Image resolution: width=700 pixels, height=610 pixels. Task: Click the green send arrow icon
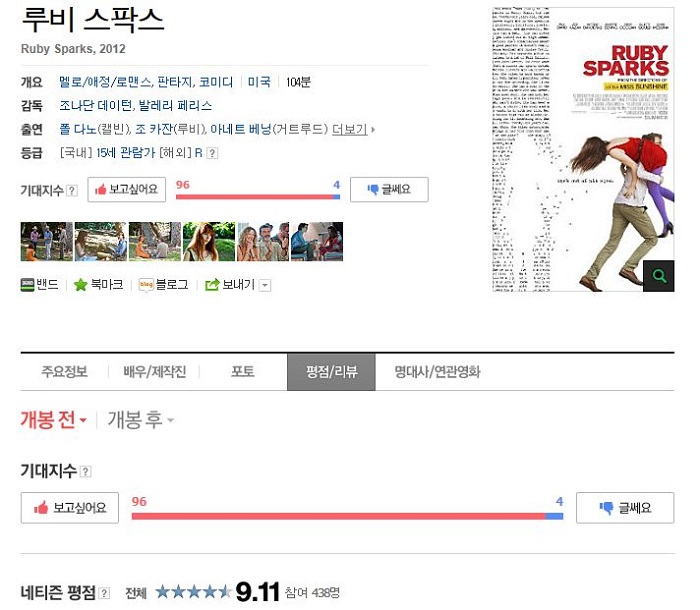click(x=212, y=285)
